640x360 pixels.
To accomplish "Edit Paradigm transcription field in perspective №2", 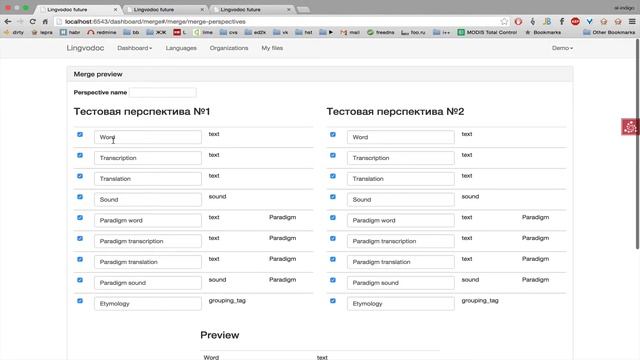I will click(400, 241).
